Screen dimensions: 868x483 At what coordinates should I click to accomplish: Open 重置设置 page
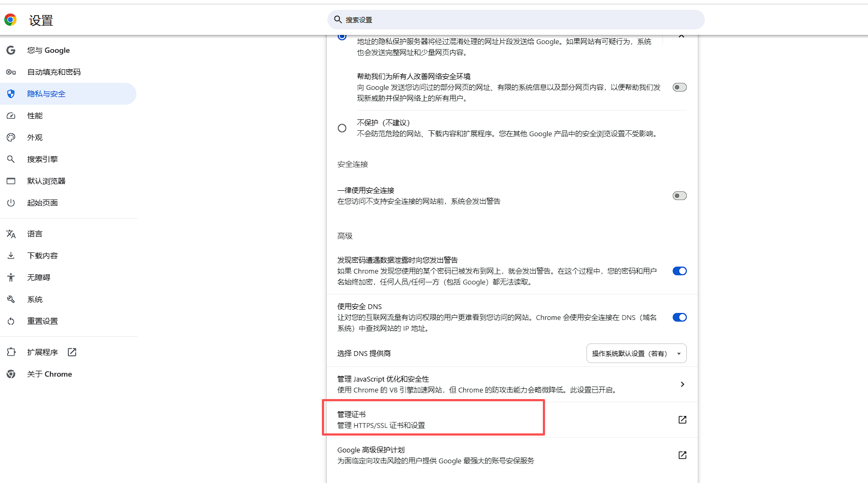point(68,321)
